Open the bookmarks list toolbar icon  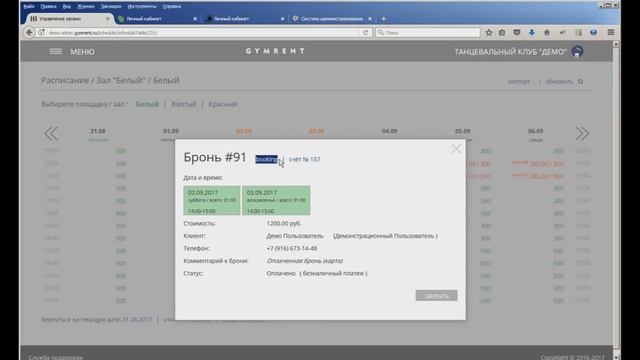click(502, 33)
